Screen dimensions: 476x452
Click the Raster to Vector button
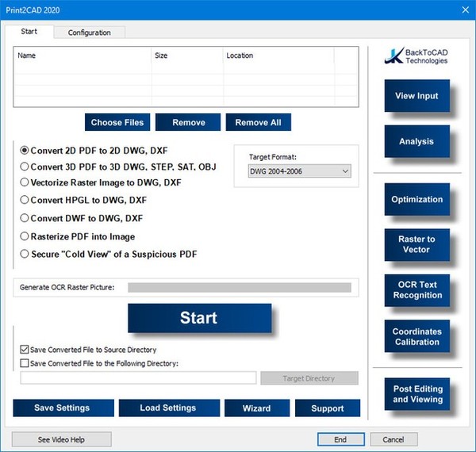coord(416,244)
